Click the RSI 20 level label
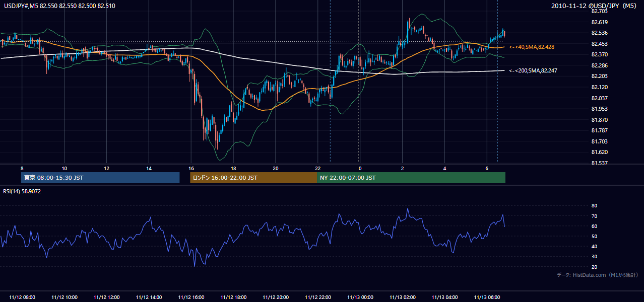The height and width of the screenshot is (302, 644). pos(594,267)
